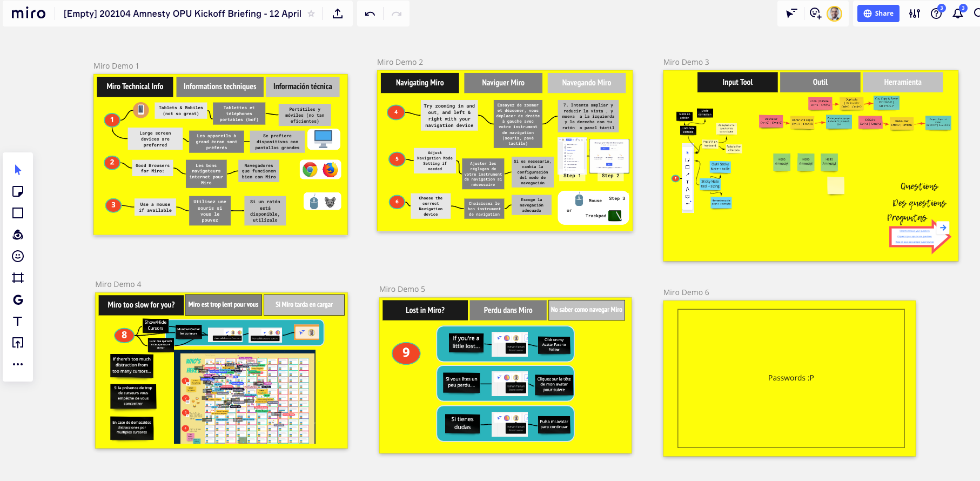The image size is (980, 481).
Task: Click the red number 8 circle
Action: (x=124, y=335)
